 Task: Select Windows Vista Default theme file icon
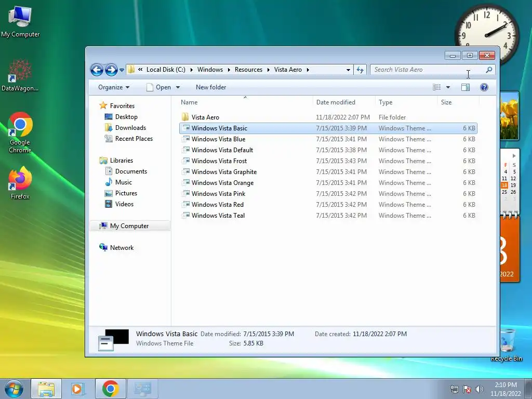tap(185, 150)
